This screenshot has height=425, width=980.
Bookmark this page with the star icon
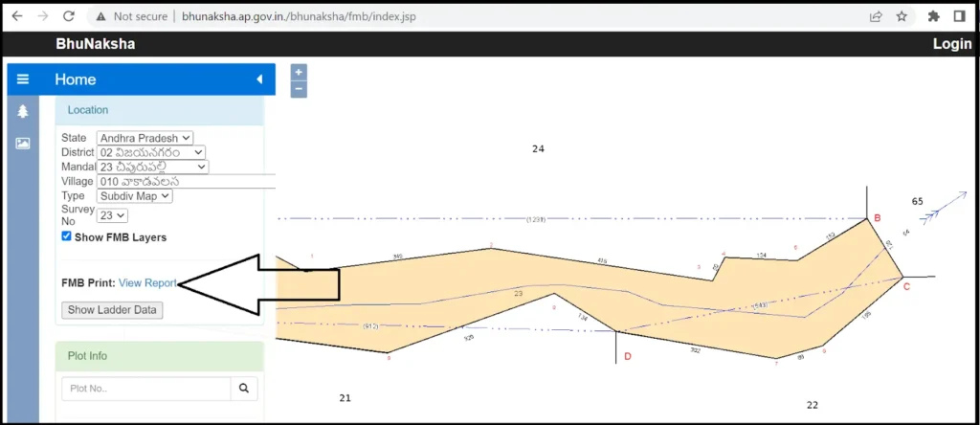coord(902,17)
